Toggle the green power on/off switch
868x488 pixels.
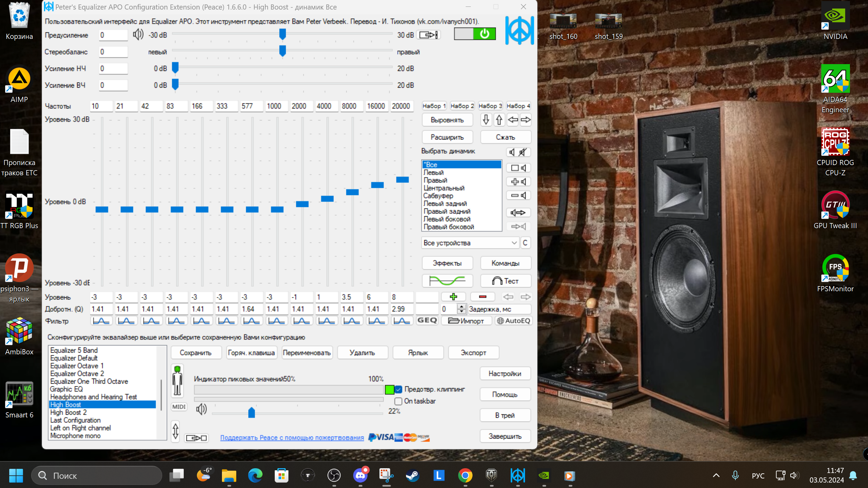pyautogui.click(x=484, y=34)
